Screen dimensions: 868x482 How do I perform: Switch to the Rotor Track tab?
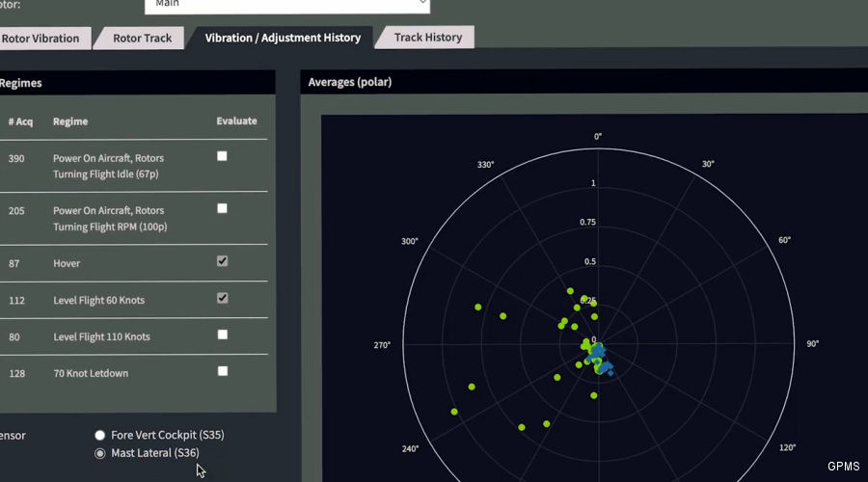(x=141, y=39)
